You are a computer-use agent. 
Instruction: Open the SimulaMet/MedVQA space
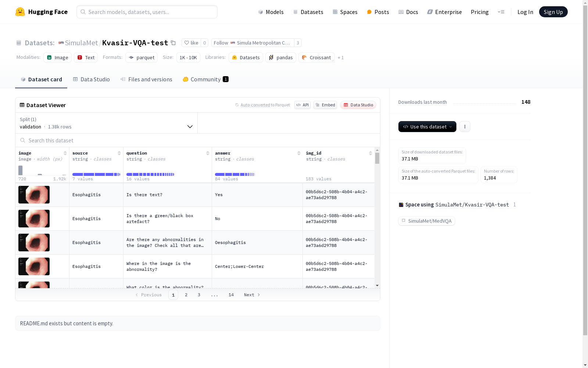point(427,221)
